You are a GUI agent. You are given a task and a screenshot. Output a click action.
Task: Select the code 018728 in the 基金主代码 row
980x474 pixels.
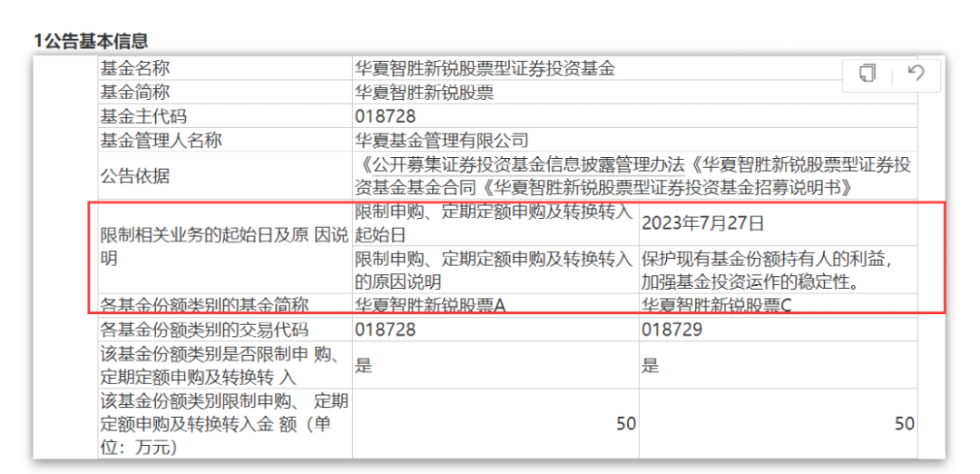385,116
